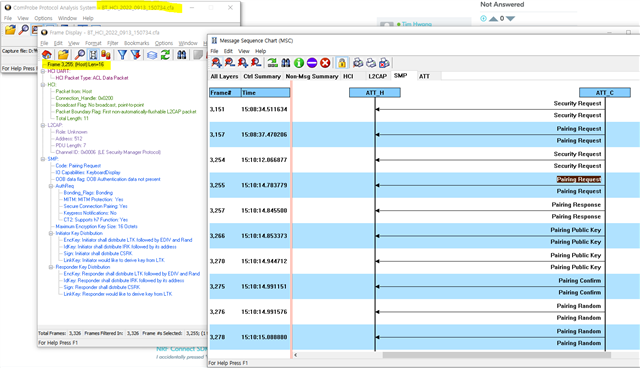Collapse the Initiator Key Distribution subtree

click(51, 233)
